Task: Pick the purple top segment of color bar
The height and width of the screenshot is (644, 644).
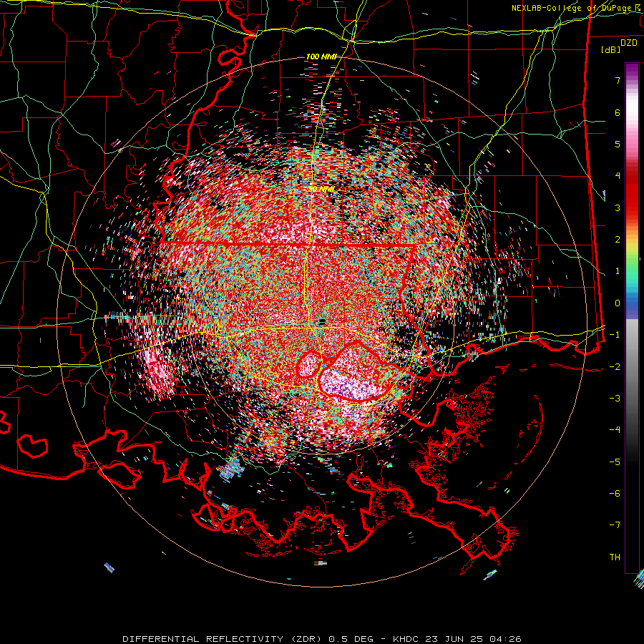Action: [632, 71]
